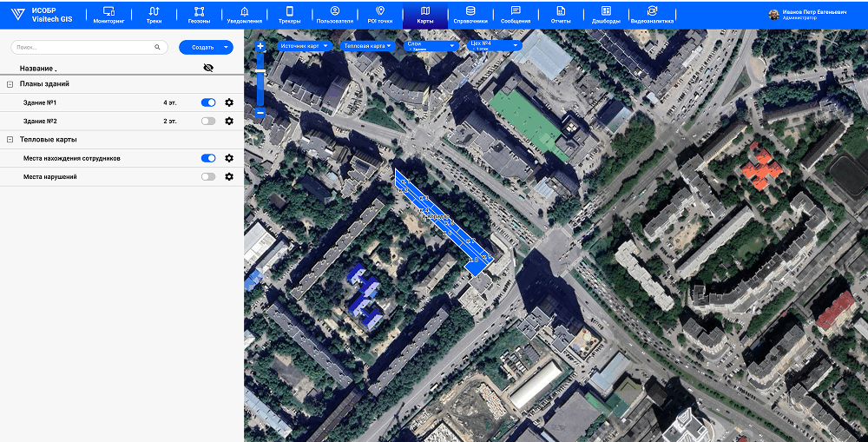Image resolution: width=868 pixels, height=442 pixels.
Task: Open the Видеоаналитика section
Action: tap(651, 15)
